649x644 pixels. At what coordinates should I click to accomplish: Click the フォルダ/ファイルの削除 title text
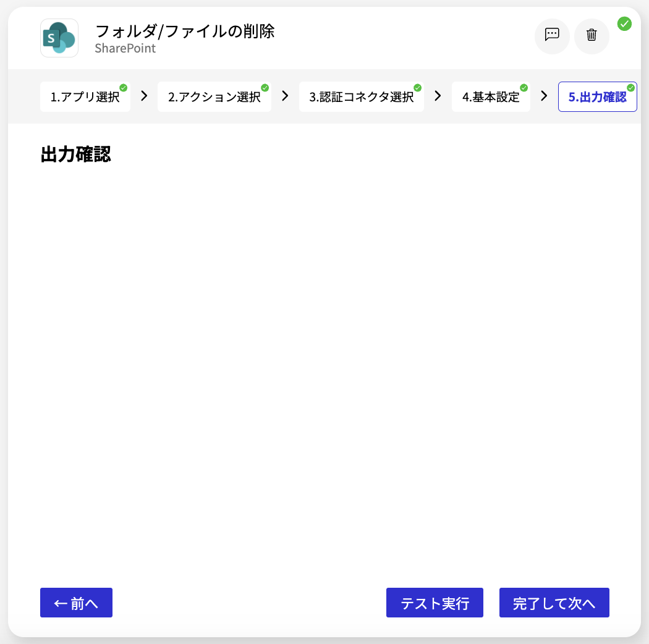click(x=185, y=32)
